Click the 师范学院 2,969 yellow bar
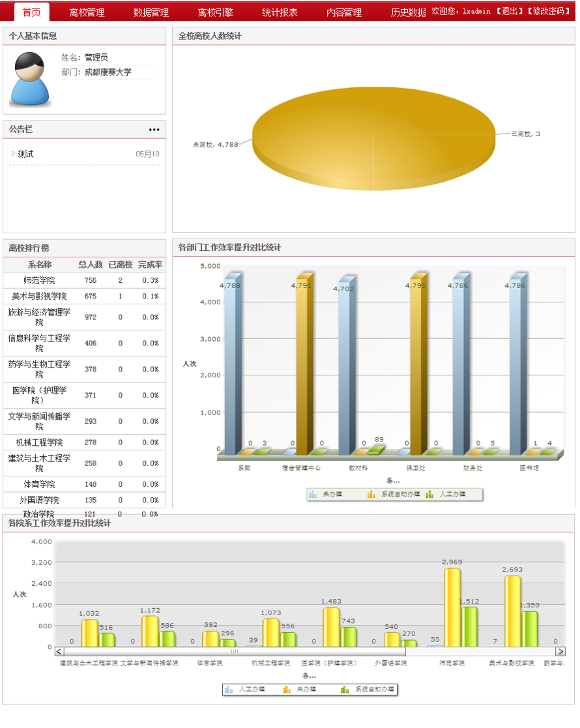The image size is (580, 728). coord(452,607)
